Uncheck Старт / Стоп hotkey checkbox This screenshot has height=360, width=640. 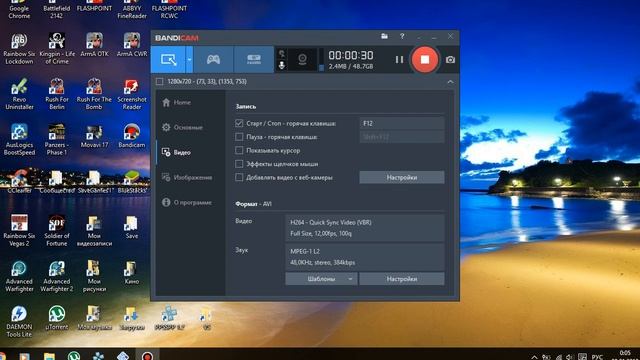pyautogui.click(x=239, y=123)
